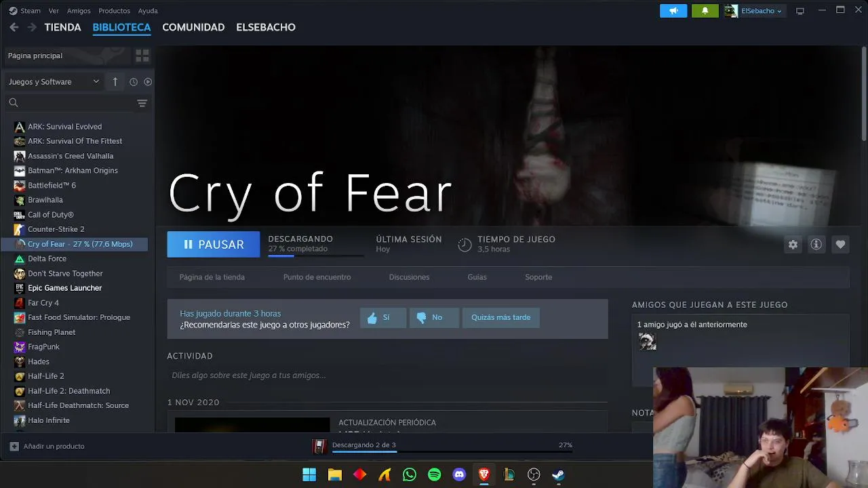
Task: Open the Ver menu
Action: tap(54, 11)
